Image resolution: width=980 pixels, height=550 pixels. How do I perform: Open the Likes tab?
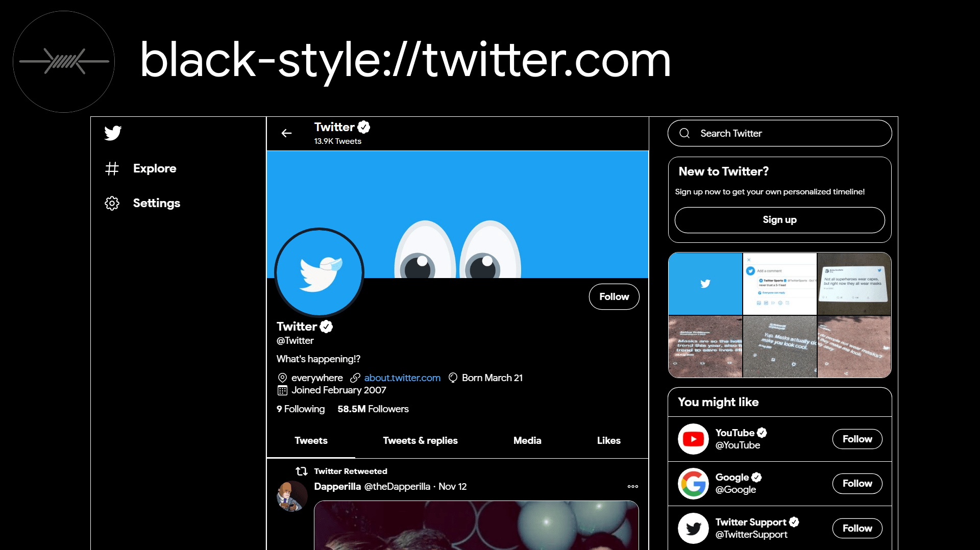pyautogui.click(x=608, y=441)
